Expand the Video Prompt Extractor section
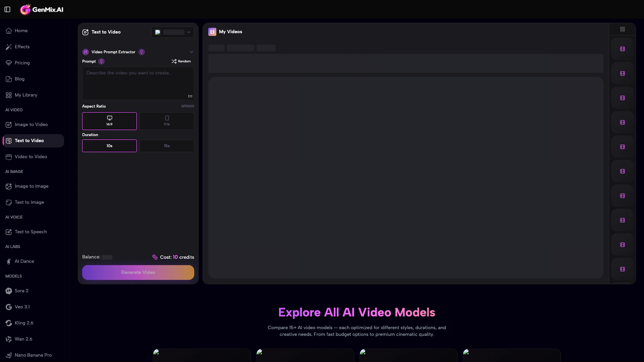This screenshot has height=362, width=644. [192, 52]
